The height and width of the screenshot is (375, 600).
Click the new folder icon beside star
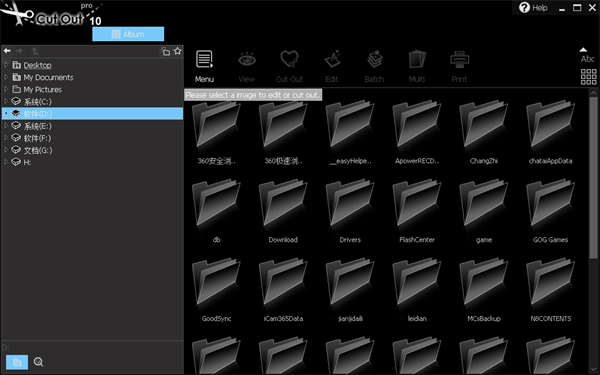(165, 51)
